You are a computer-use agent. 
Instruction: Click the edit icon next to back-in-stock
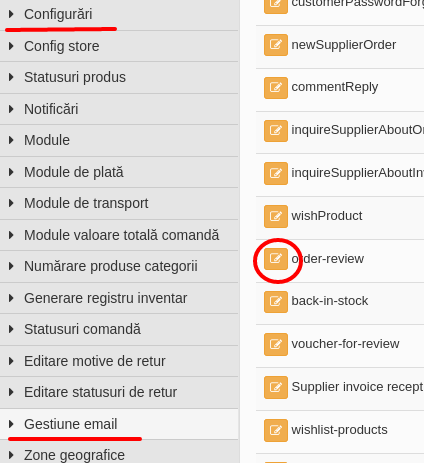tap(276, 302)
